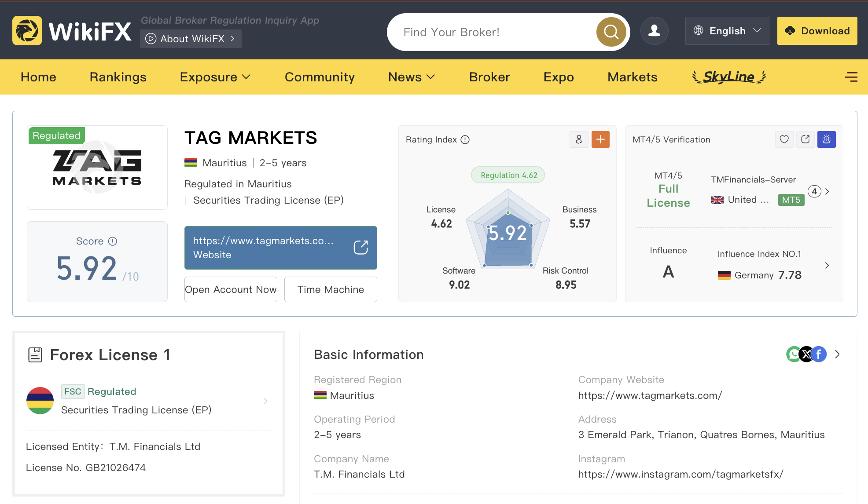Click the MT5 green badge
This screenshot has height=504, width=868.
[x=791, y=200]
